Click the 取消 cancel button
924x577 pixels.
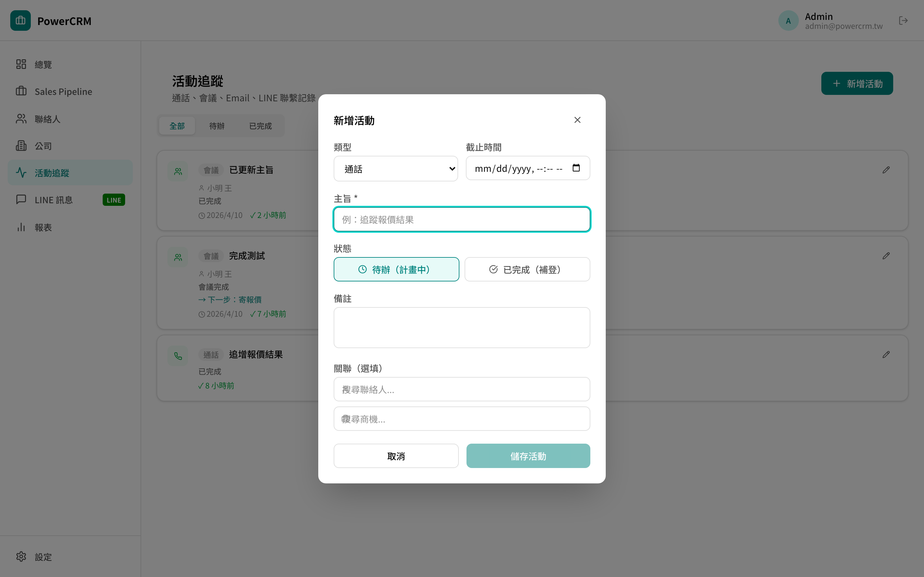point(396,456)
